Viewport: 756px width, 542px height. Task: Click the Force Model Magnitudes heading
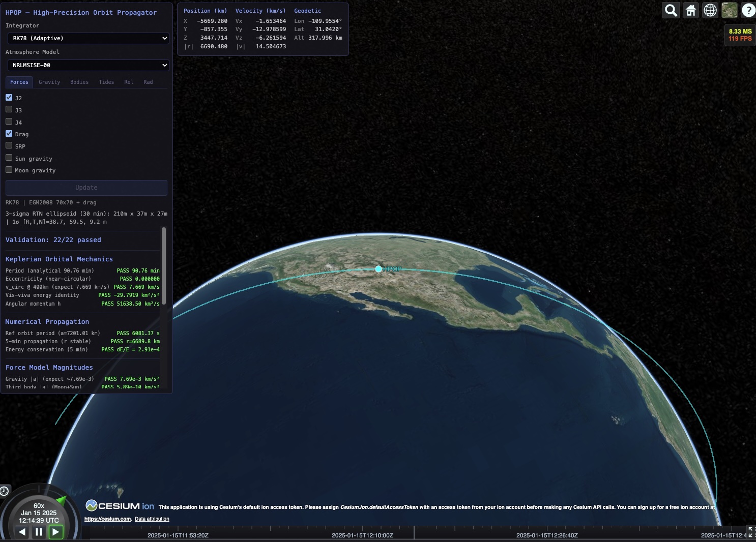click(x=49, y=368)
